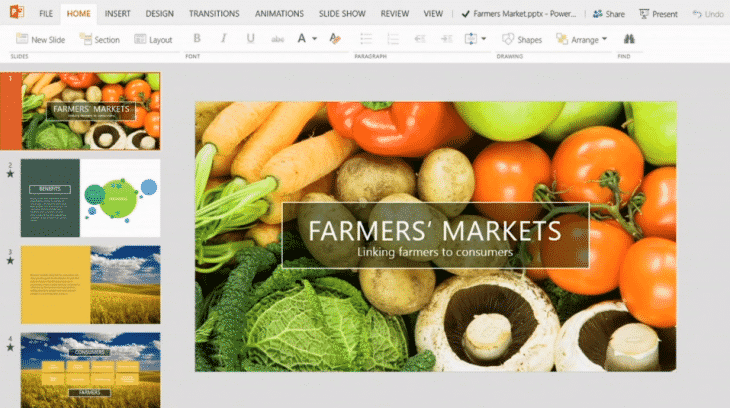Toggle bold formatting
This screenshot has width=730, height=408.
(x=197, y=39)
